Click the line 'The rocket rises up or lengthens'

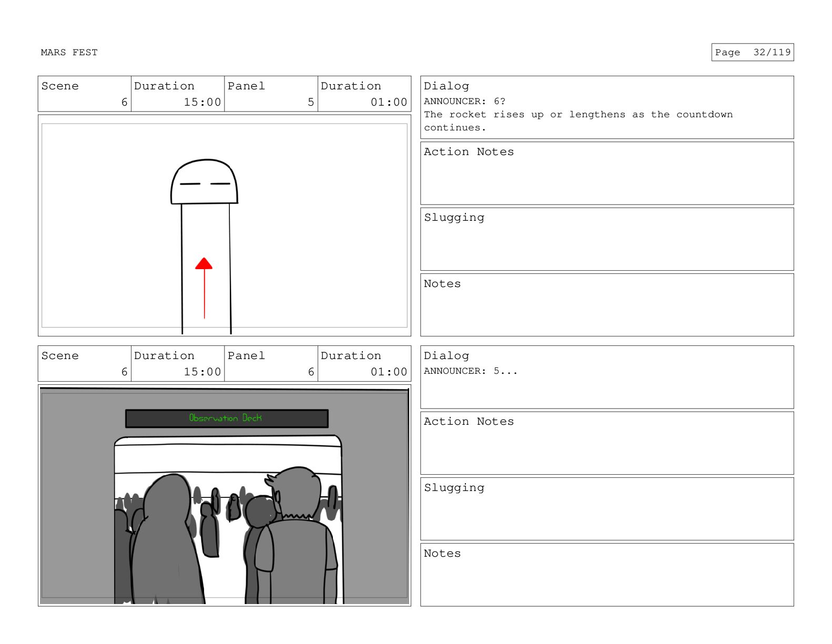[x=579, y=115]
